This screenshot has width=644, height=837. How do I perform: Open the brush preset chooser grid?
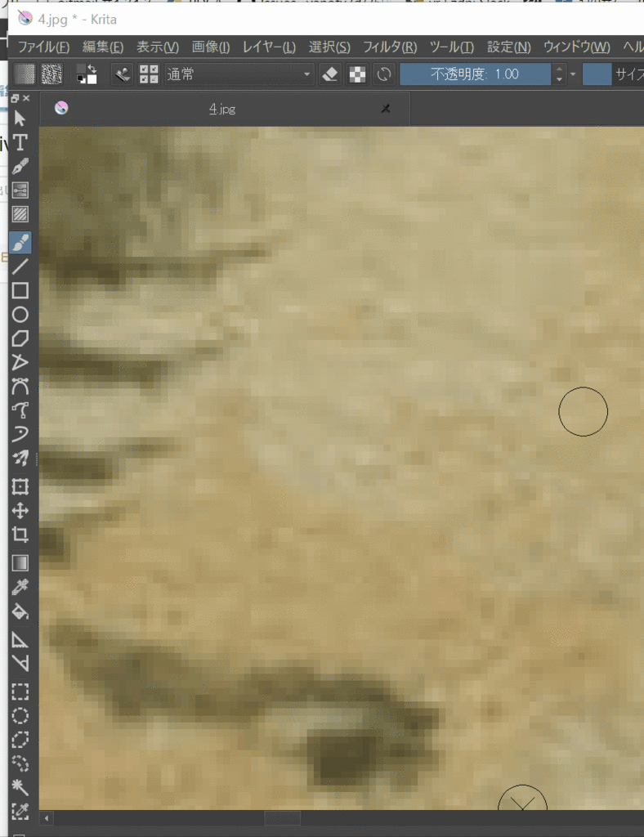149,74
